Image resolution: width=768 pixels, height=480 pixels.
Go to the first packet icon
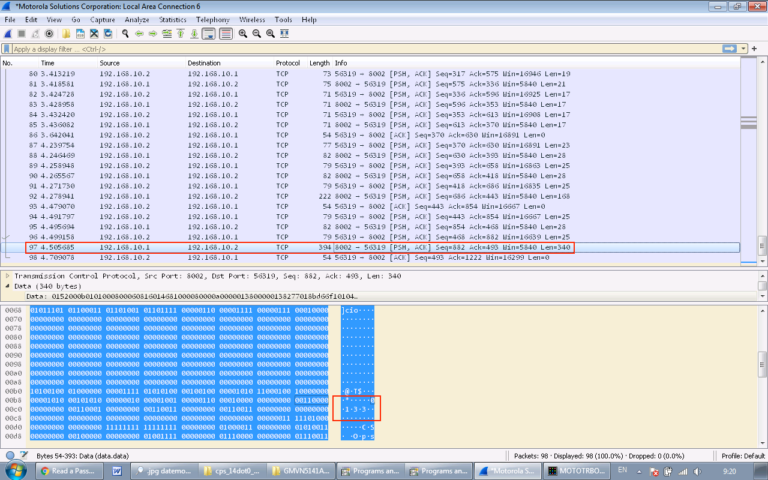[x=181, y=33]
